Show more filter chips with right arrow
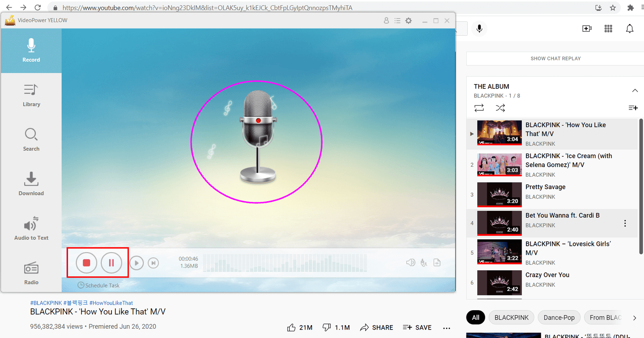This screenshot has width=644, height=338. pos(635,318)
